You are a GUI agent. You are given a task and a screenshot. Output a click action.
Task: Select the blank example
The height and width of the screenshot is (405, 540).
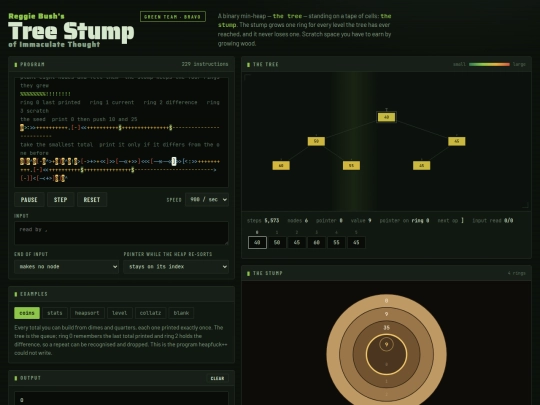click(x=181, y=313)
